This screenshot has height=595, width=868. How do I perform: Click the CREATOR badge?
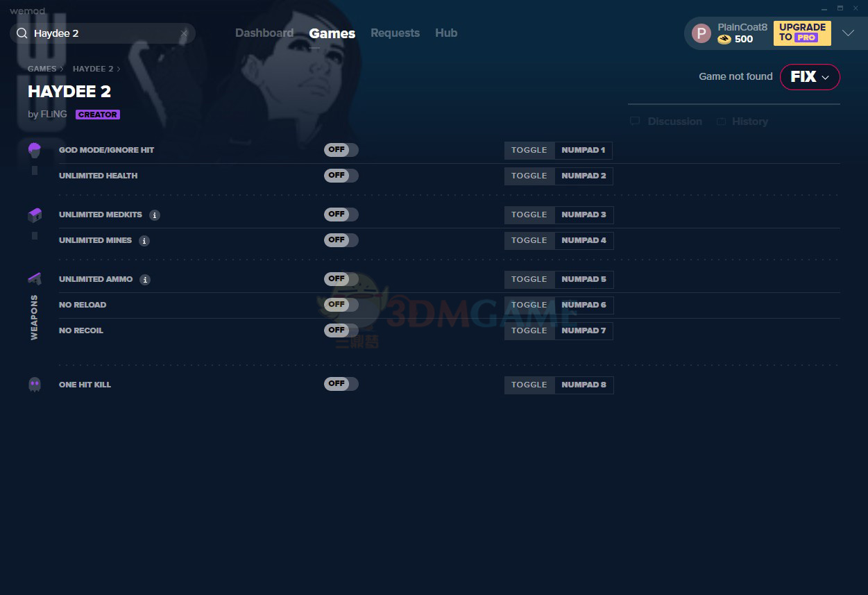(98, 115)
